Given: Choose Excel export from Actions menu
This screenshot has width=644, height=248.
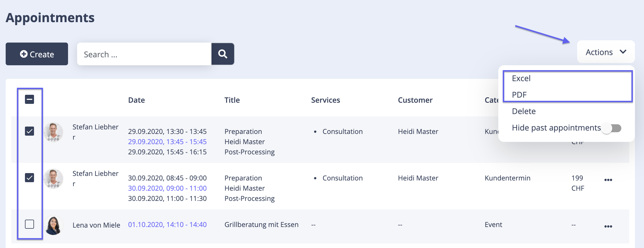Looking at the screenshot, I should point(521,78).
